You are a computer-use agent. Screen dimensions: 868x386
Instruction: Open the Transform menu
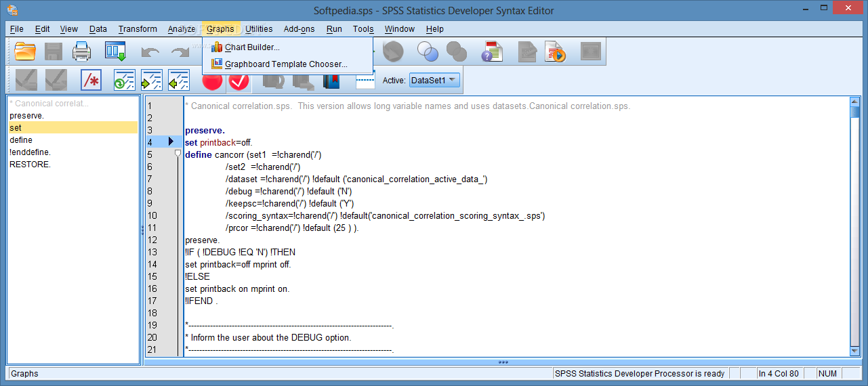click(x=138, y=29)
